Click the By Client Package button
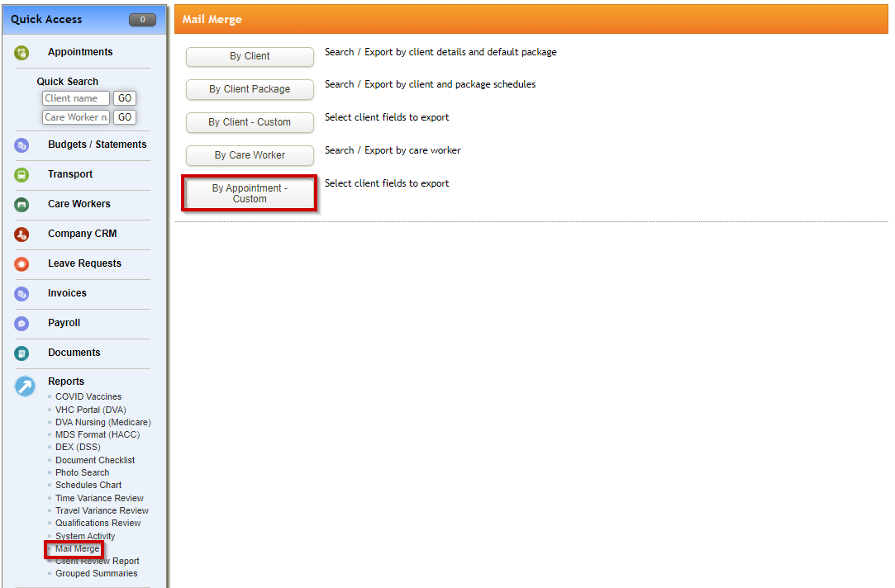895x588 pixels. click(x=250, y=89)
